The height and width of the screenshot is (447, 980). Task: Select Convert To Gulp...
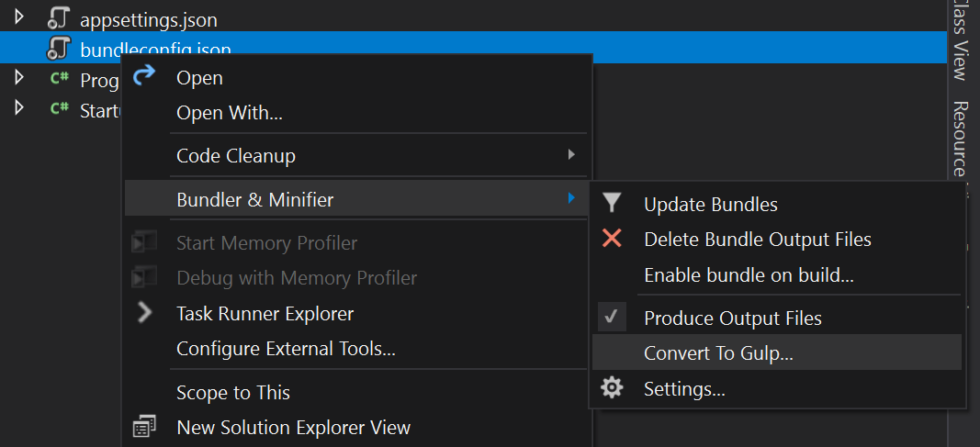pos(777,352)
